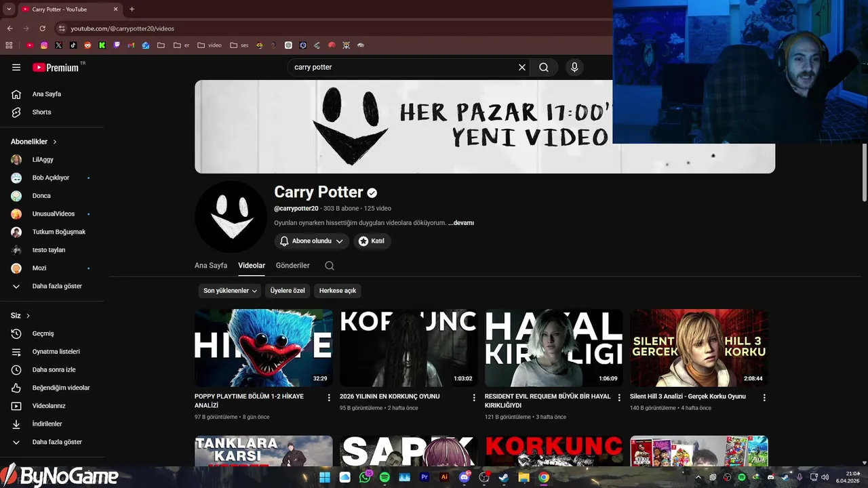Screen dimensions: 868x488
Task: Open the Windows Start menu
Action: point(325,477)
